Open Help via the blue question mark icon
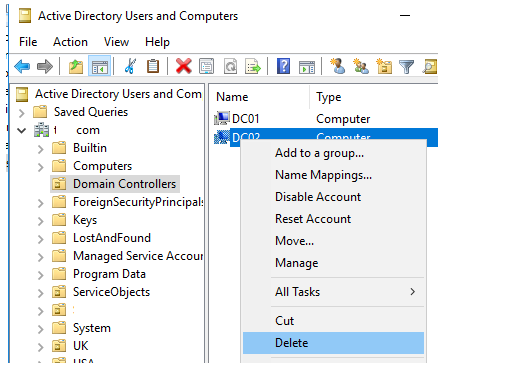This screenshot has height=372, width=512. tap(283, 66)
